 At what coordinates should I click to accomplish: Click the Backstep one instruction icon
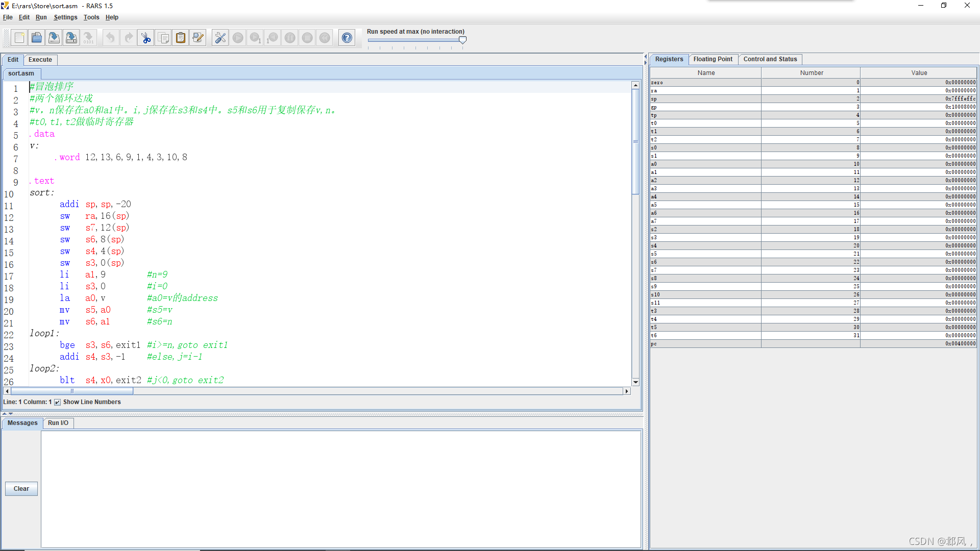click(x=273, y=38)
